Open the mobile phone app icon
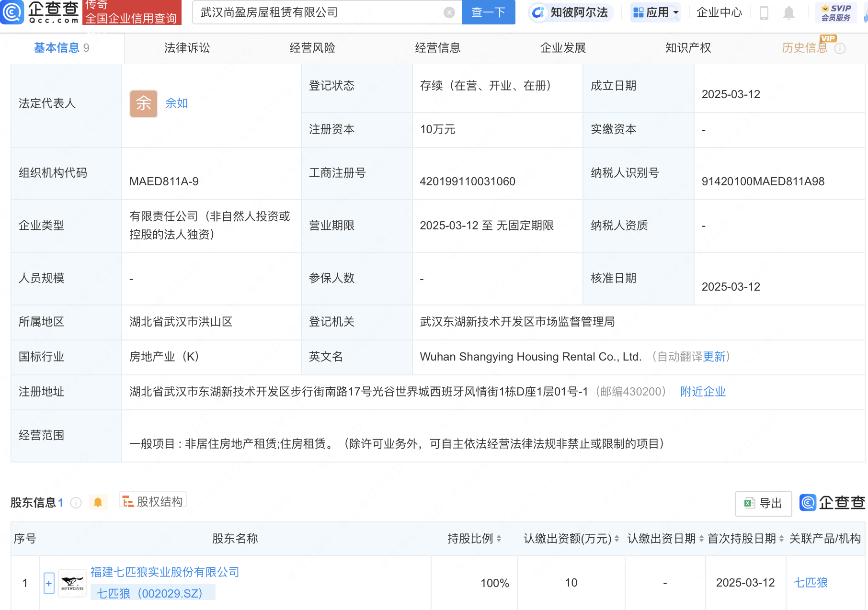Image resolution: width=868 pixels, height=610 pixels. coord(764,12)
